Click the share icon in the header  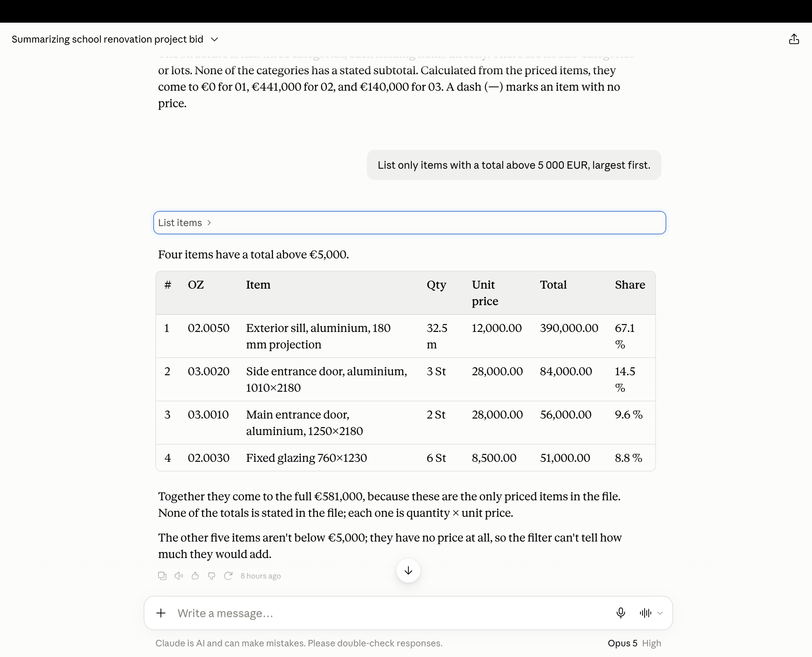794,40
